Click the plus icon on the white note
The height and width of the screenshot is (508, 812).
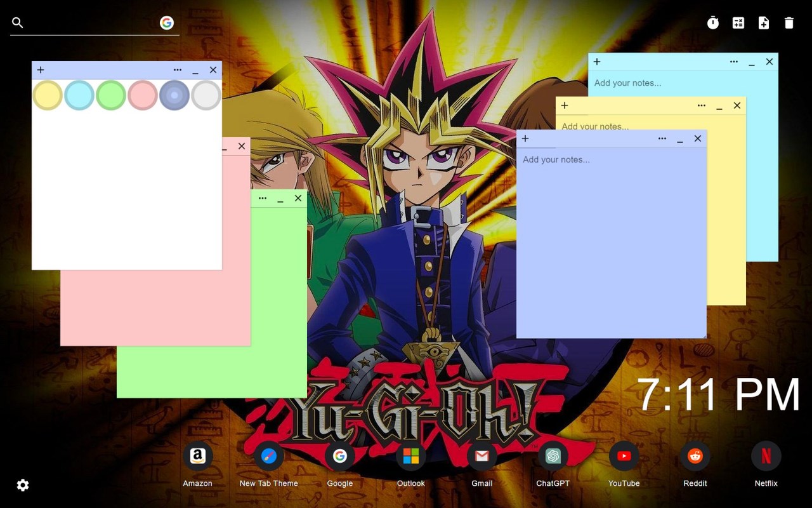41,70
